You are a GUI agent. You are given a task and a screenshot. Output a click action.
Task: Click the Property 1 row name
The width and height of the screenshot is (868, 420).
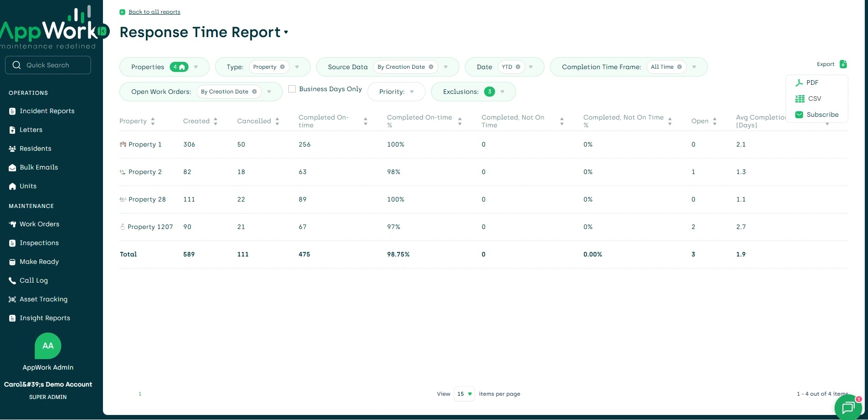145,145
